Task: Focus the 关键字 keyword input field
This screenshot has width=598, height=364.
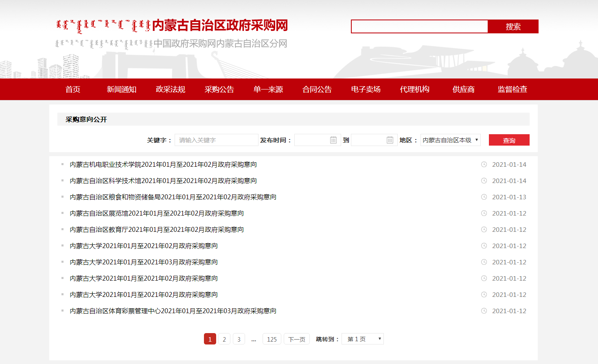Action: (x=216, y=140)
